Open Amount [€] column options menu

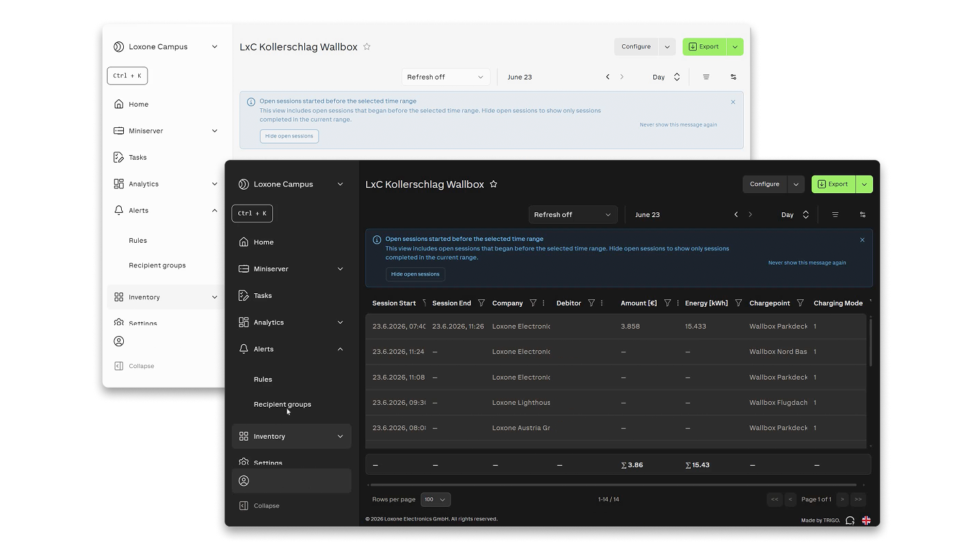678,303
